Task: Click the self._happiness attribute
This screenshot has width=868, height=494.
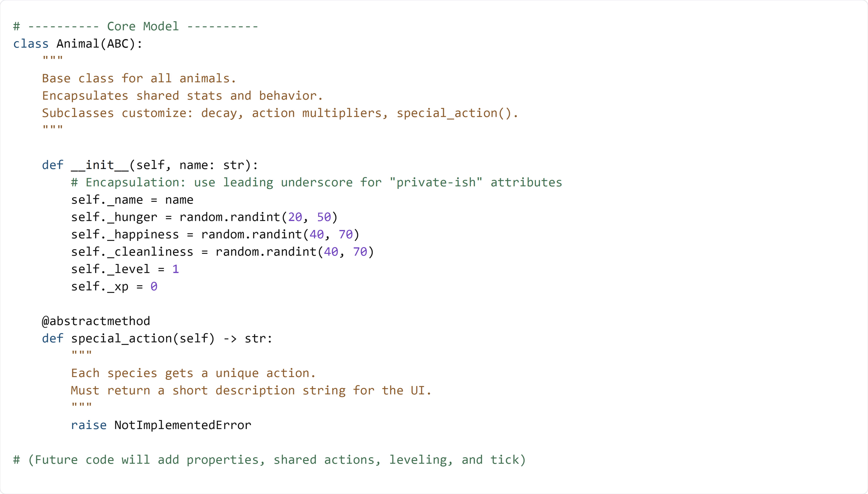Action: coord(125,235)
